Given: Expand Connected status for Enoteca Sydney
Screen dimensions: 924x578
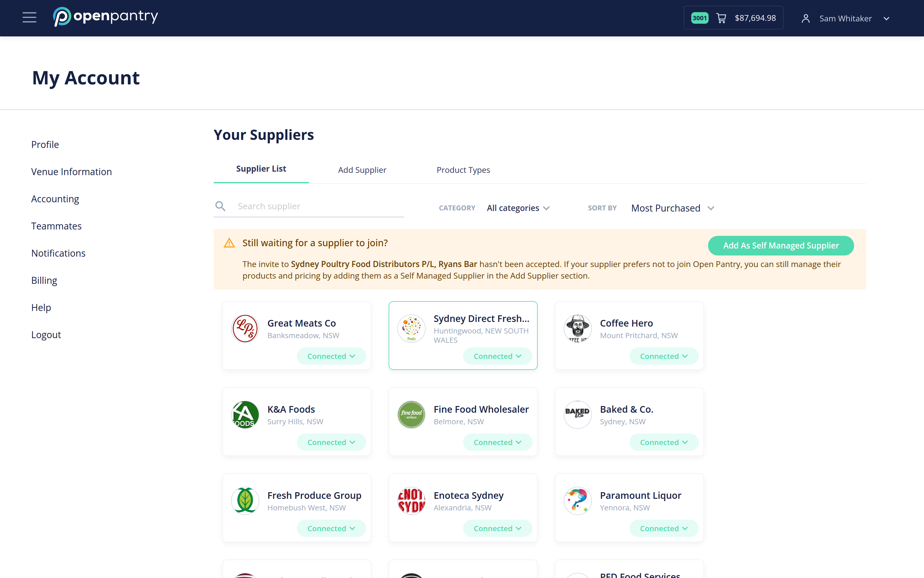Looking at the screenshot, I should pos(497,528).
